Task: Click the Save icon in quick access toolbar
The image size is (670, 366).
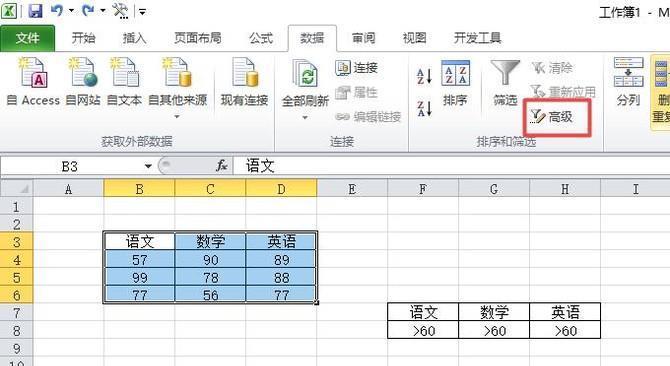Action: (x=35, y=11)
